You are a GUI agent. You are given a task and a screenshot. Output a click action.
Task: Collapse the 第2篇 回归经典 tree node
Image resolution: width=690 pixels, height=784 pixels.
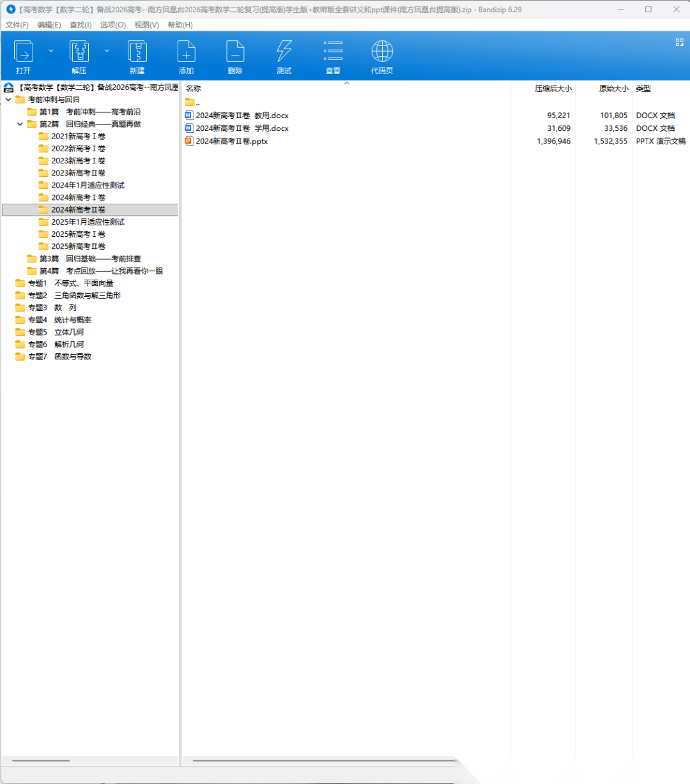[x=20, y=124]
